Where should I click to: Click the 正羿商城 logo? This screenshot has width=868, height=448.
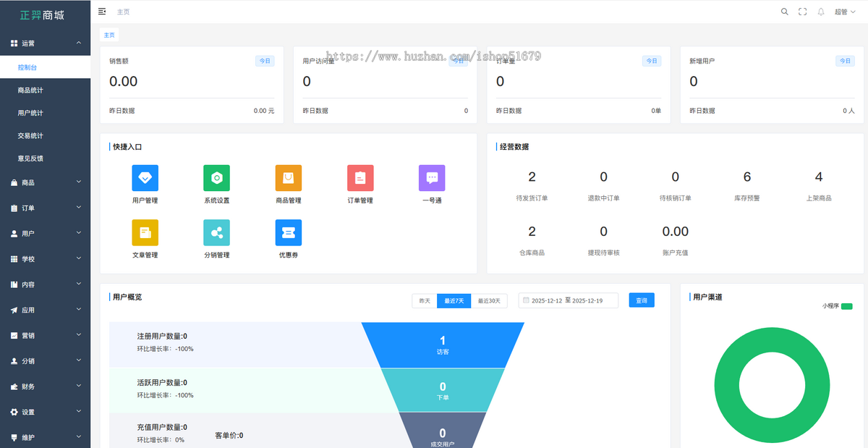[42, 14]
